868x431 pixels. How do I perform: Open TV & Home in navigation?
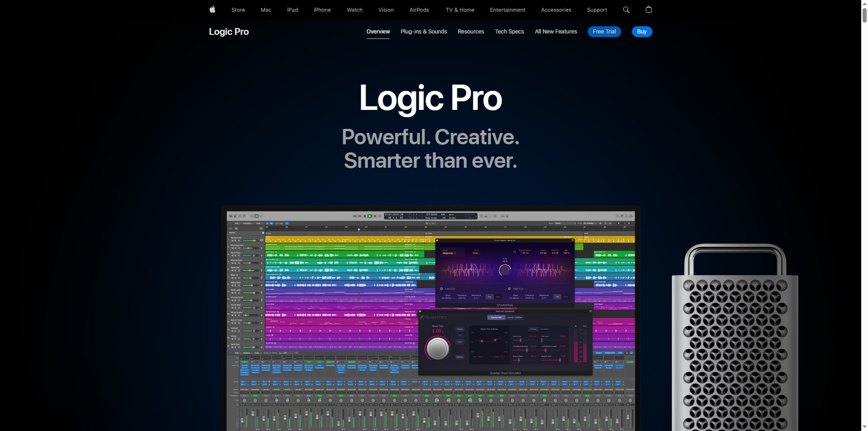460,10
